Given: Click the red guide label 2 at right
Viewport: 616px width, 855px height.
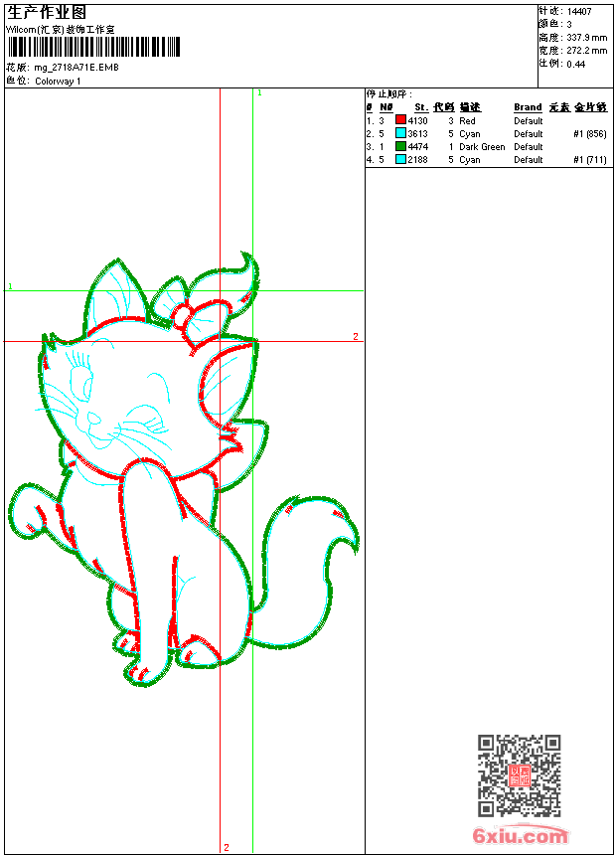Looking at the screenshot, I should click(x=356, y=336).
